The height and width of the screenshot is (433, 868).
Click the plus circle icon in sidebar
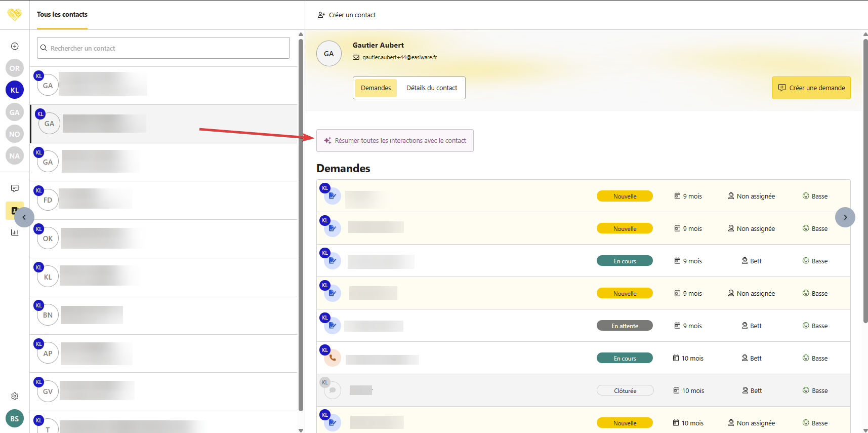[x=15, y=46]
